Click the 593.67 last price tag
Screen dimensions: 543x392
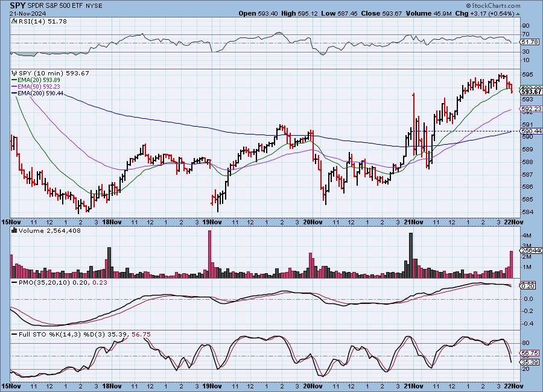click(x=531, y=92)
